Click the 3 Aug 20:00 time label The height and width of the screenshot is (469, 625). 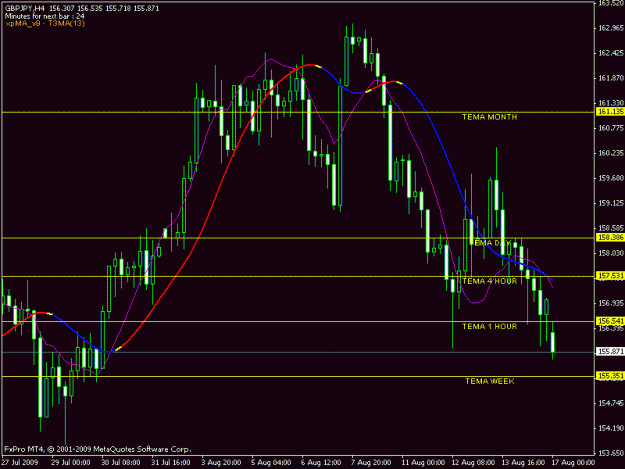pyautogui.click(x=221, y=463)
